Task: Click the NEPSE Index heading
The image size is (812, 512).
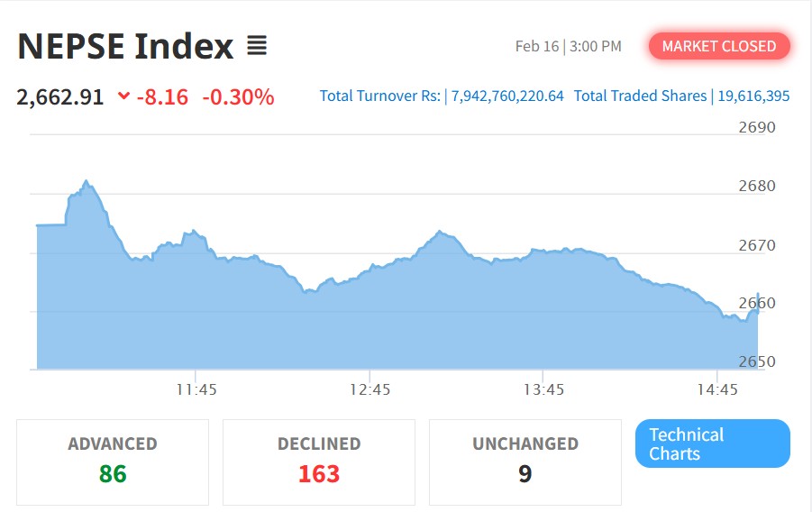Action: click(125, 46)
